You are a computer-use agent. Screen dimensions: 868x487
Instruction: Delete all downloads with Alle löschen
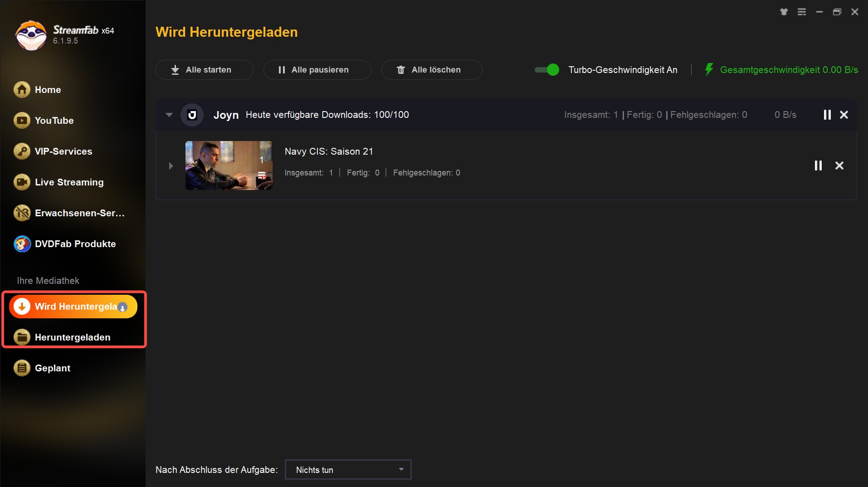click(431, 70)
